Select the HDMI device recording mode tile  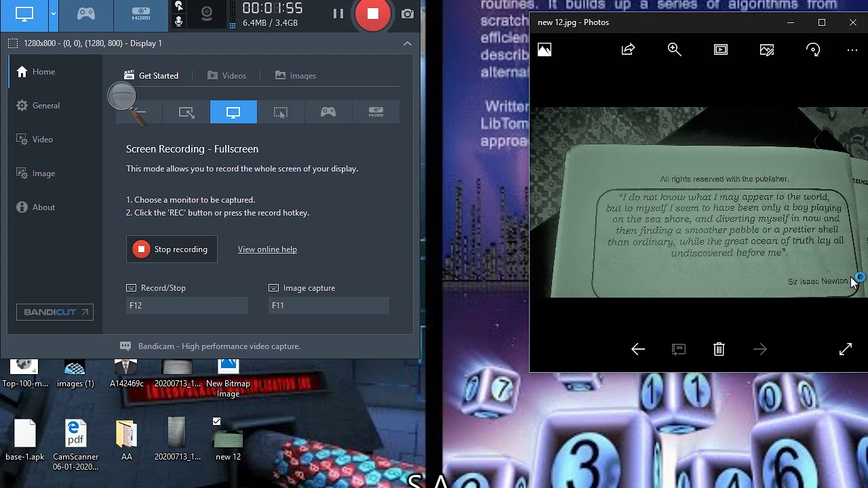pos(376,113)
